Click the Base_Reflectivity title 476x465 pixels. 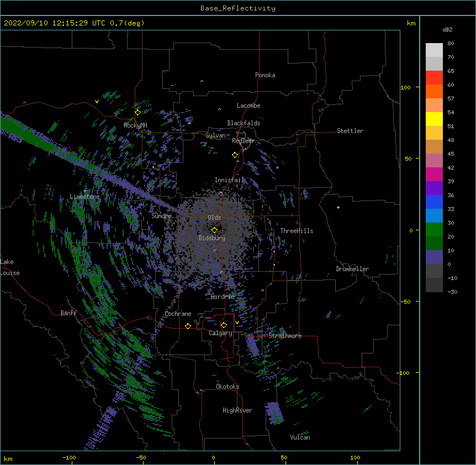[x=238, y=8]
